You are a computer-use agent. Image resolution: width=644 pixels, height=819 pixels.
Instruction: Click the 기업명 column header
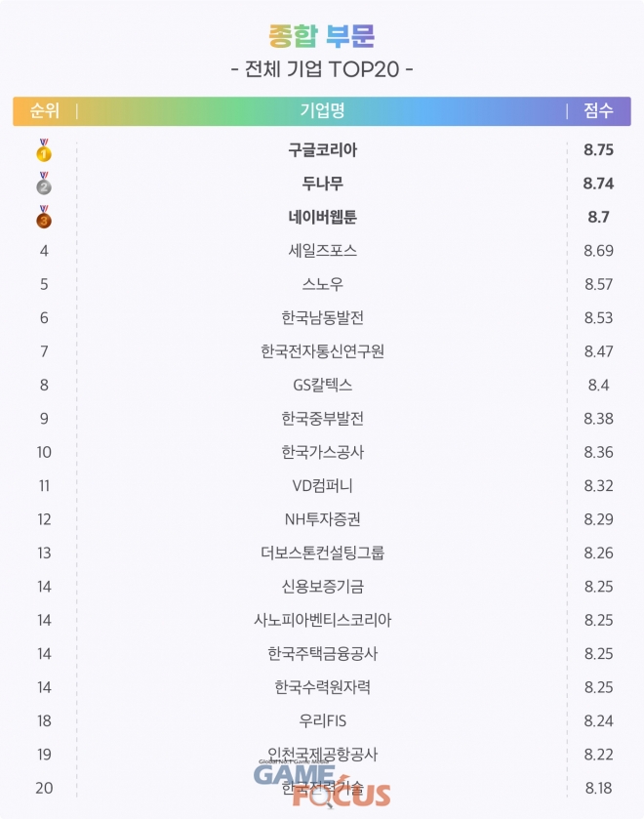click(x=322, y=111)
